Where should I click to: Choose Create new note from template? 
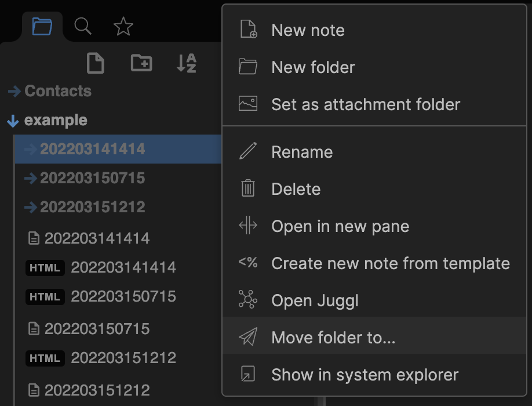(391, 263)
